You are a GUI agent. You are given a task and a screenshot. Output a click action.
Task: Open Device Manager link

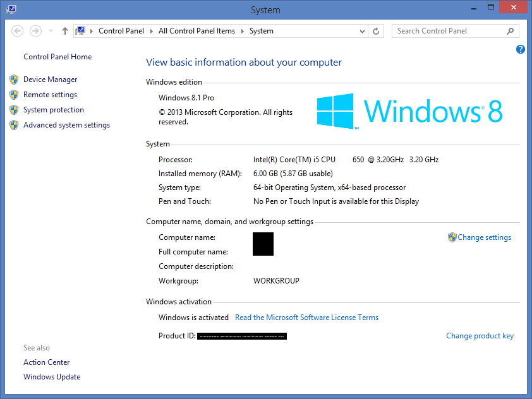[50, 80]
